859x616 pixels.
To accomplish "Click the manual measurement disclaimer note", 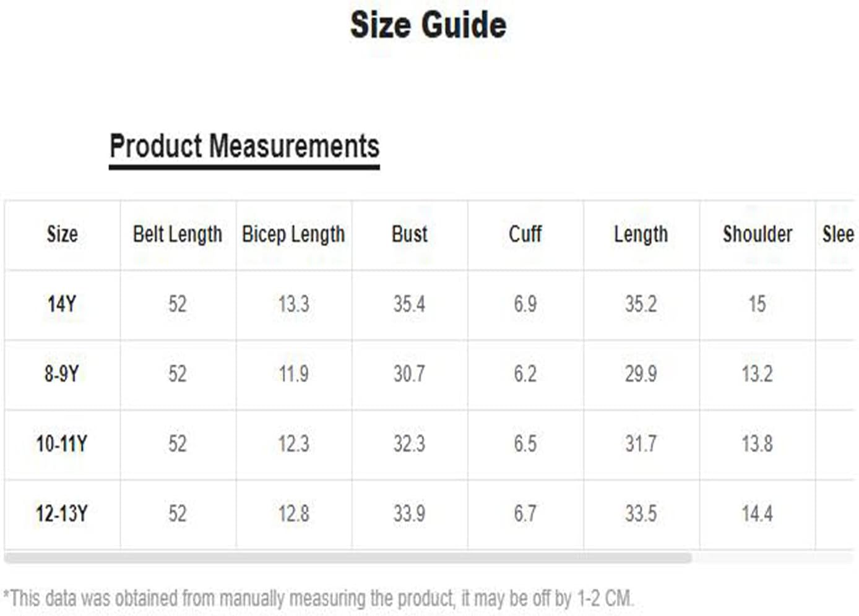I will 319,599.
